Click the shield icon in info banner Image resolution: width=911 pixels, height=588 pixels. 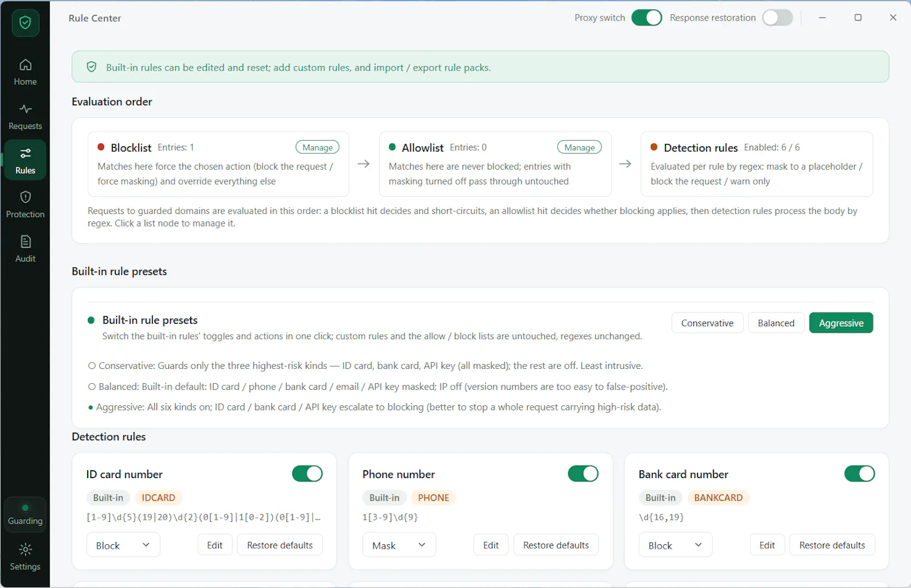91,67
